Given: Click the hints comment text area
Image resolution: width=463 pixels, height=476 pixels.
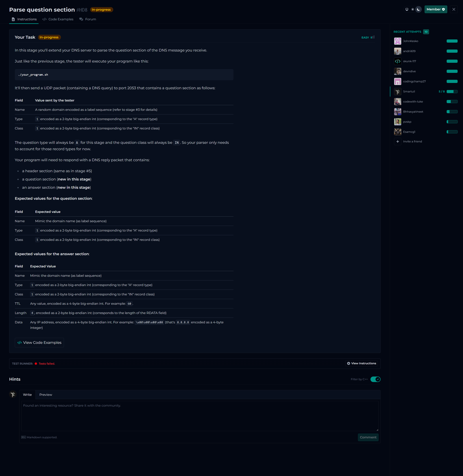Looking at the screenshot, I should click(200, 416).
